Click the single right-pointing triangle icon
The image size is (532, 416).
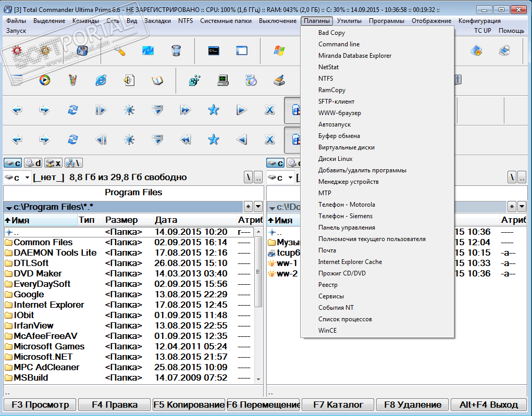point(241,110)
